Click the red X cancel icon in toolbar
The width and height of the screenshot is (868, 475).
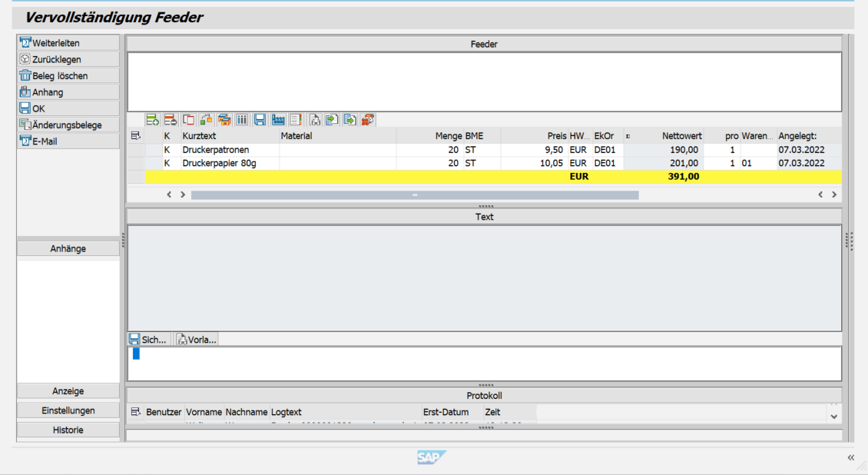tap(367, 119)
